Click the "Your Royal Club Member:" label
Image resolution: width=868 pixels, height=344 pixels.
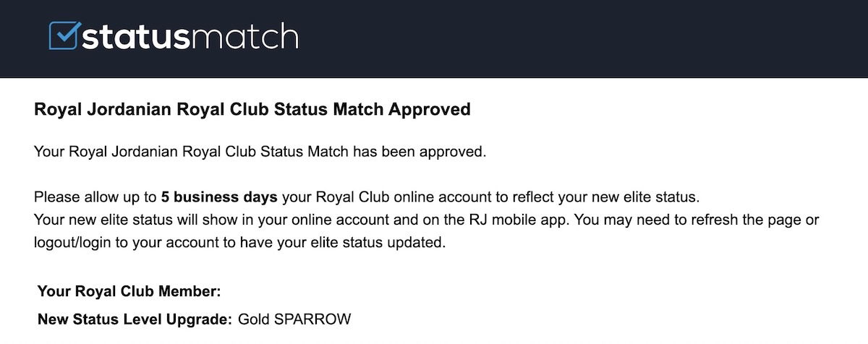click(x=129, y=291)
